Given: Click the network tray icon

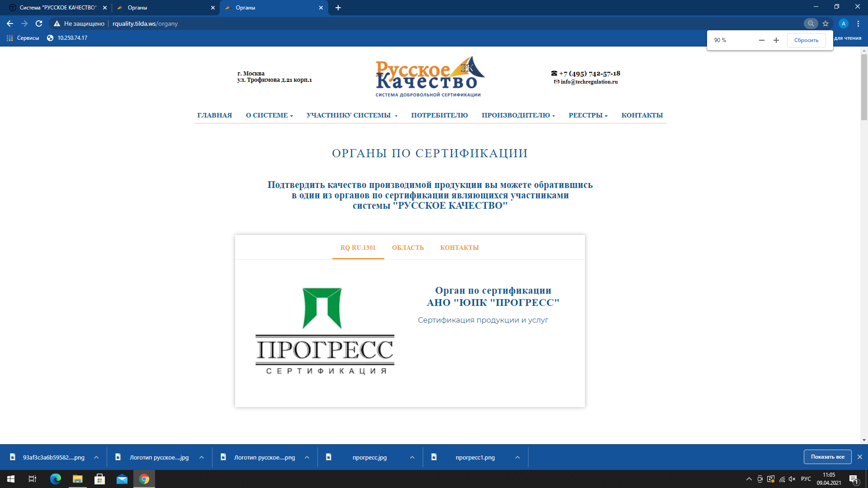Looking at the screenshot, I should [782, 479].
